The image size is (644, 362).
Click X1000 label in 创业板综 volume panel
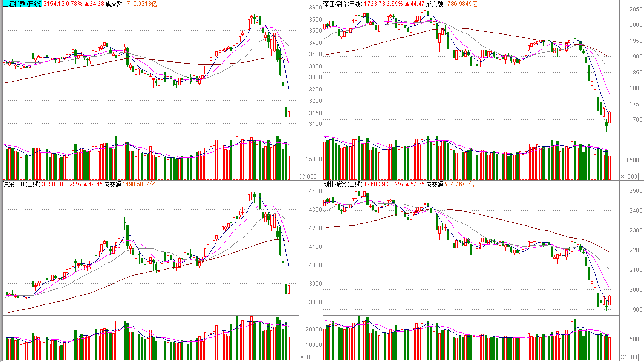(629, 357)
